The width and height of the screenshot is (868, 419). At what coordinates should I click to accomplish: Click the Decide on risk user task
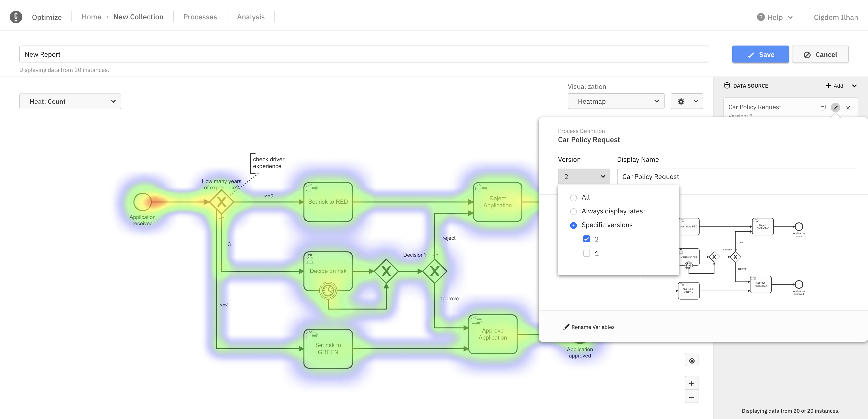click(328, 271)
